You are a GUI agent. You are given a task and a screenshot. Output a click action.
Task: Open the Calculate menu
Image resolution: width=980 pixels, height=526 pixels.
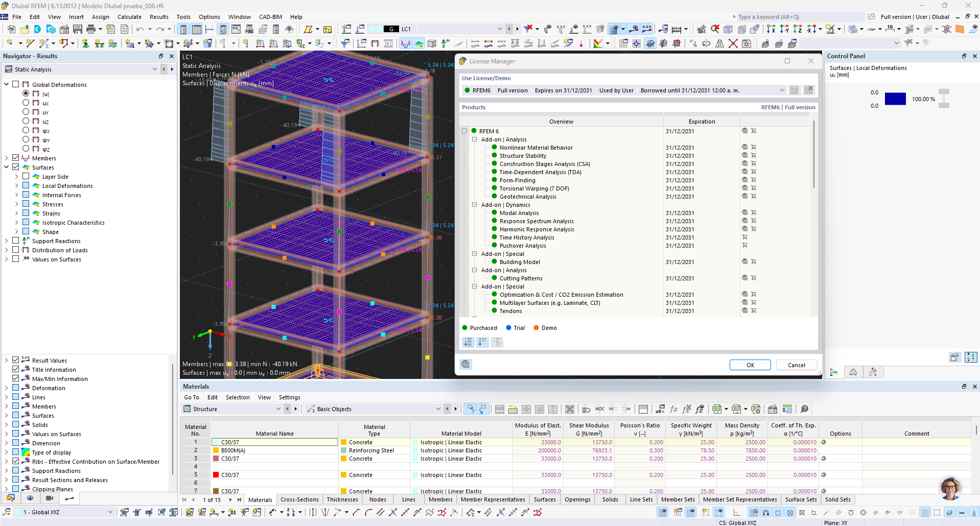(129, 17)
